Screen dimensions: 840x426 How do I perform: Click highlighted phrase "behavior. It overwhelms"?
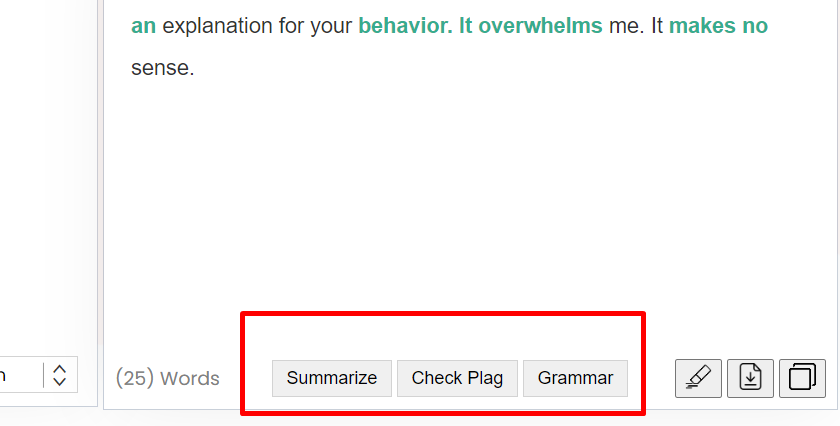tap(481, 26)
